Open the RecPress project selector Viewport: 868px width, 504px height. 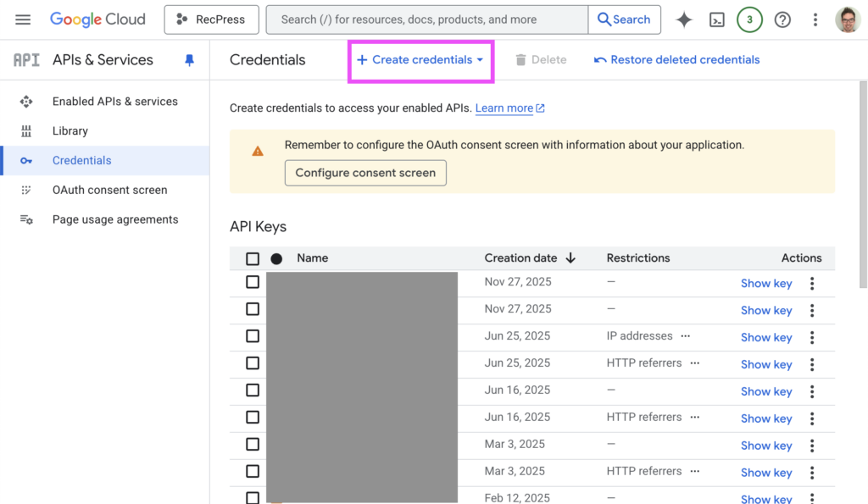pyautogui.click(x=211, y=19)
